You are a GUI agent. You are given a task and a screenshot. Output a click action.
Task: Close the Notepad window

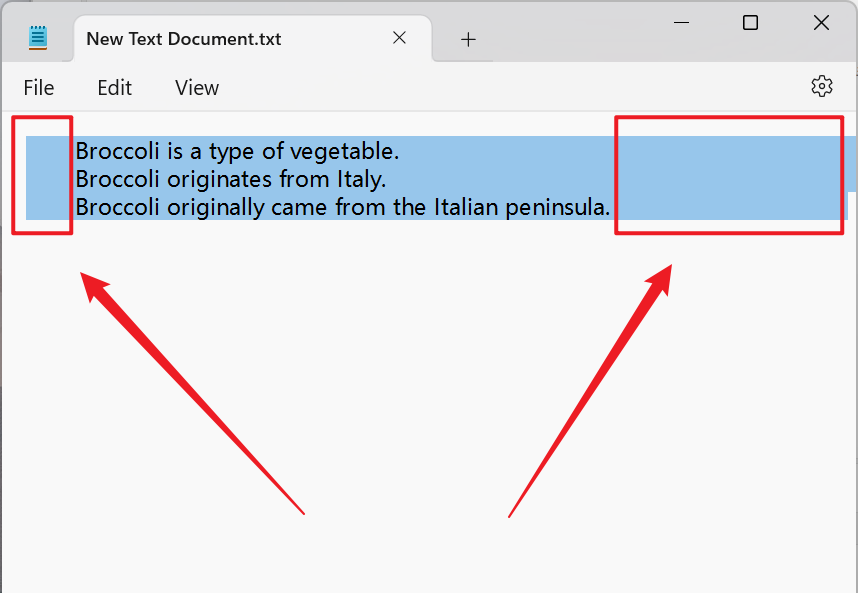[x=821, y=22]
